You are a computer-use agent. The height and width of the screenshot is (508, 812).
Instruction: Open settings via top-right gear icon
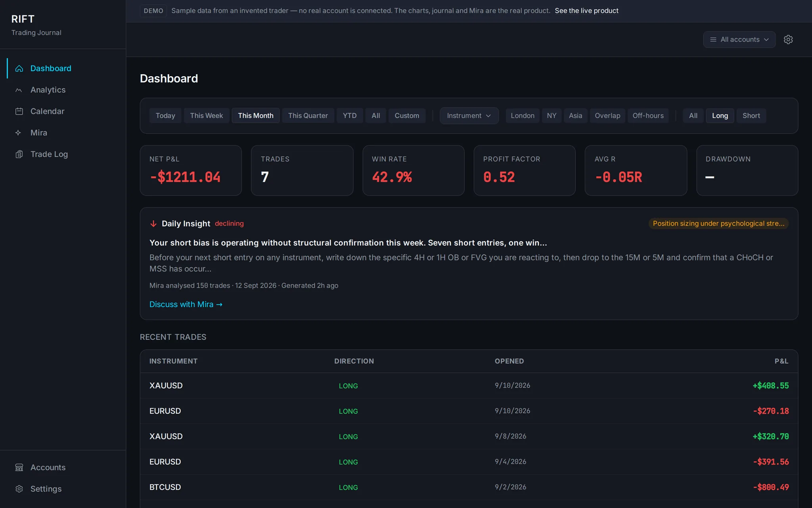(788, 40)
